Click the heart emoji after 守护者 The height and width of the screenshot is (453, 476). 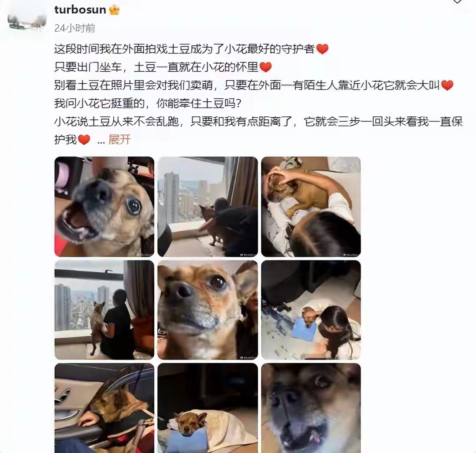click(322, 49)
